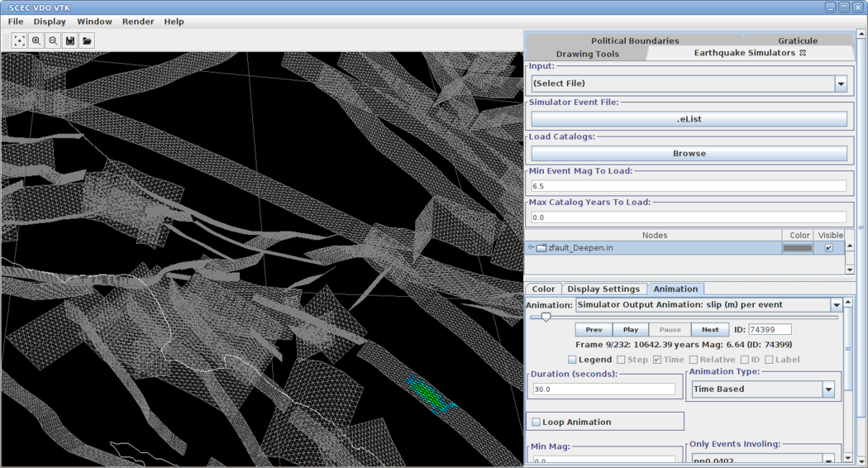This screenshot has height=468, width=868.
Task: Click the Min Event Mag To Load field
Action: [689, 186]
